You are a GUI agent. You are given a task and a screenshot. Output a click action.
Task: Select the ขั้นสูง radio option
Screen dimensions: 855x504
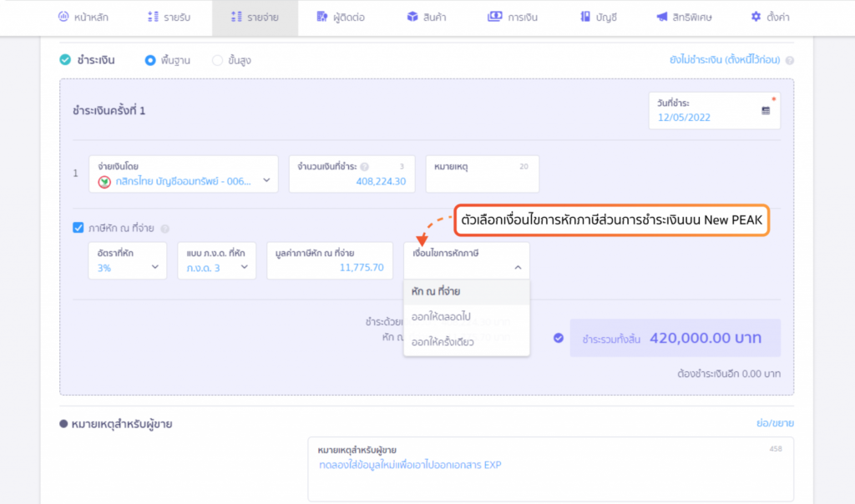coord(217,60)
